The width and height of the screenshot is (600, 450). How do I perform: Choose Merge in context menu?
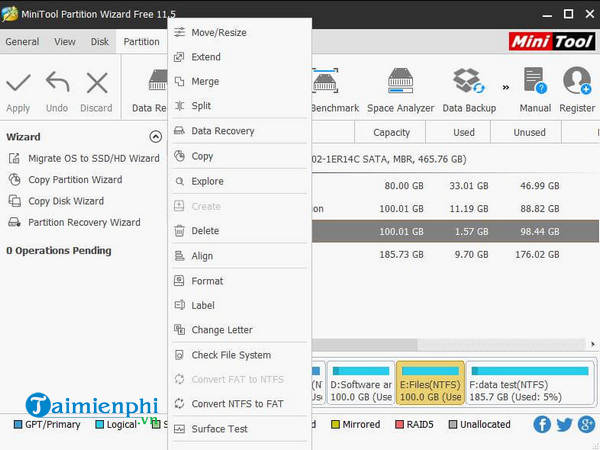(240, 82)
